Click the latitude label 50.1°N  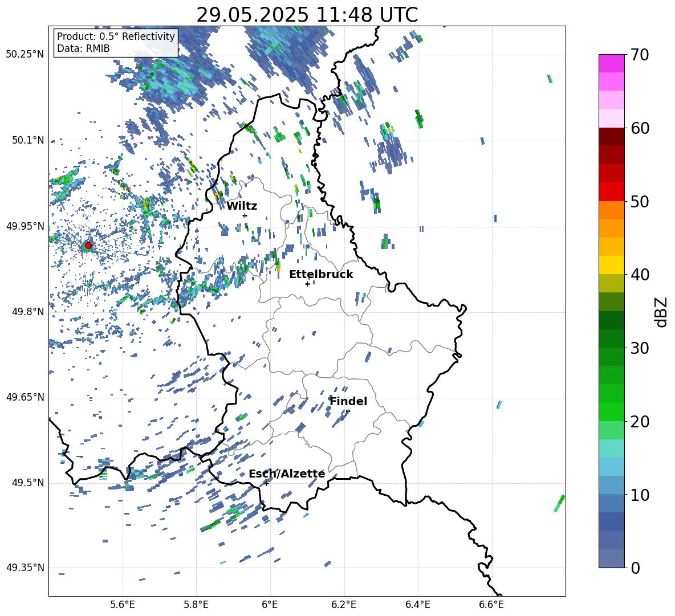pyautogui.click(x=27, y=140)
